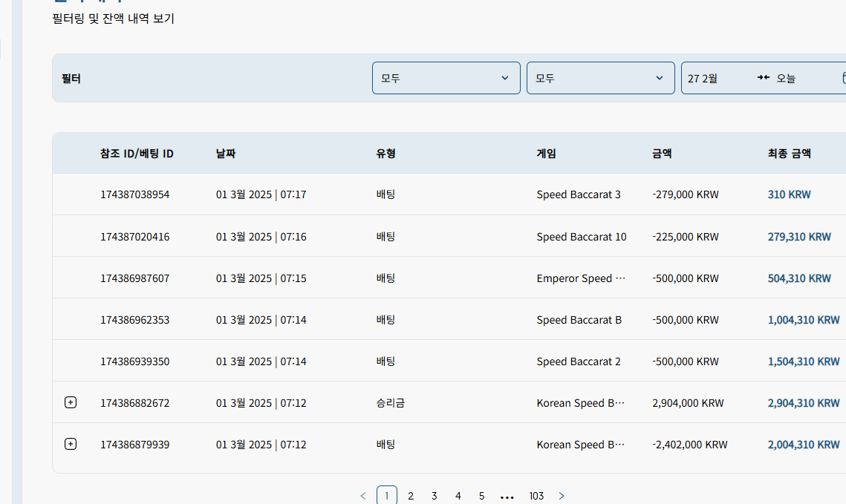The width and height of the screenshot is (846, 504).
Task: Click the 필터 label
Action: (x=71, y=79)
